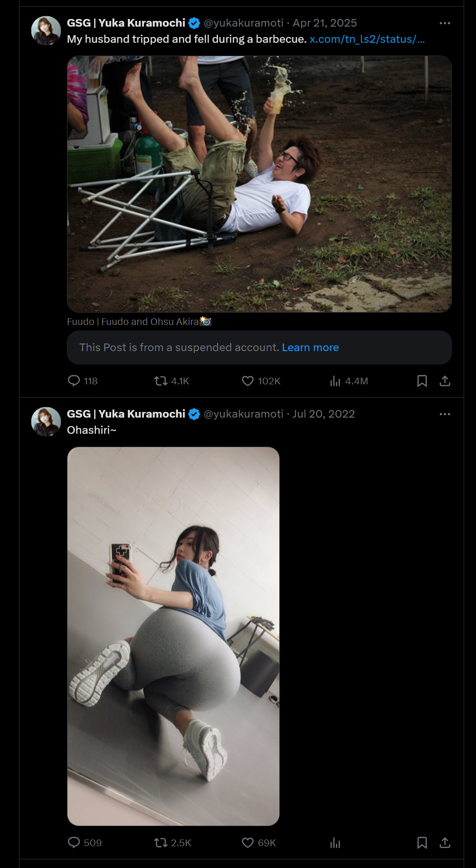476x868 pixels.
Task: Like the post with 102K likes
Action: coord(261,381)
